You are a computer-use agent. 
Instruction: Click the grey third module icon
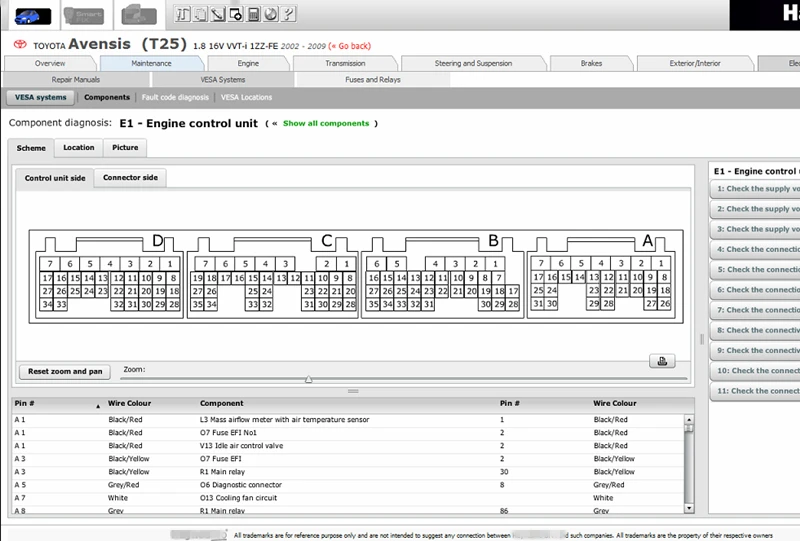coord(137,14)
